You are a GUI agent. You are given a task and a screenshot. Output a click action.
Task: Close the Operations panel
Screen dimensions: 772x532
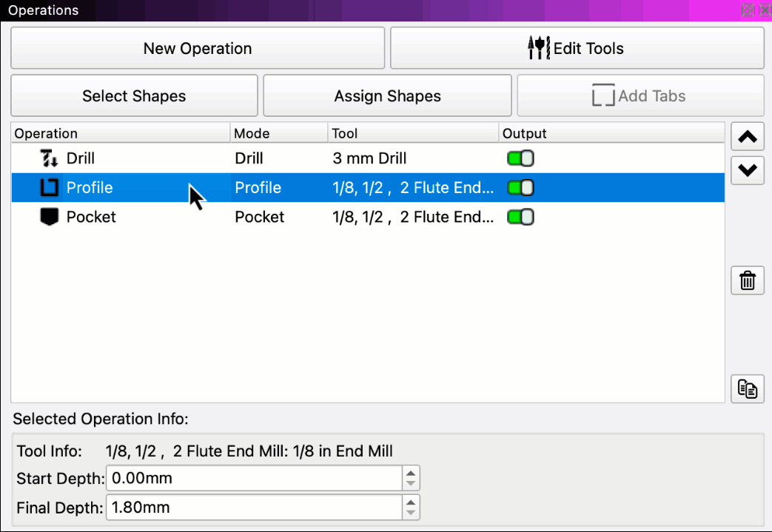(x=765, y=10)
